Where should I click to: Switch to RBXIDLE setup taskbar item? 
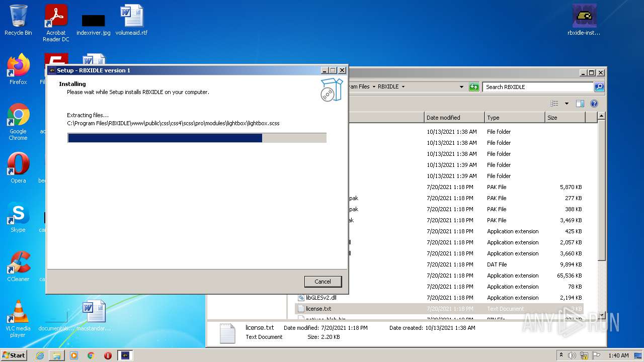pyautogui.click(x=125, y=355)
